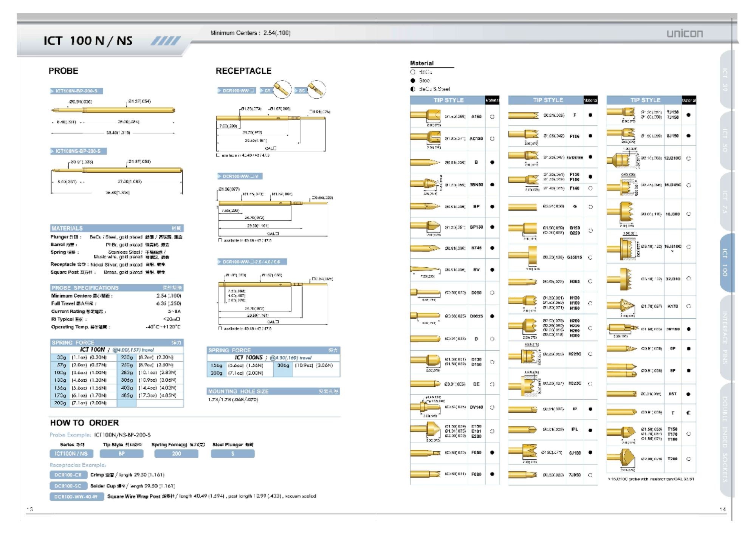The image size is (756, 534).
Task: Click the MATERIALS section header bar
Action: pos(116,228)
